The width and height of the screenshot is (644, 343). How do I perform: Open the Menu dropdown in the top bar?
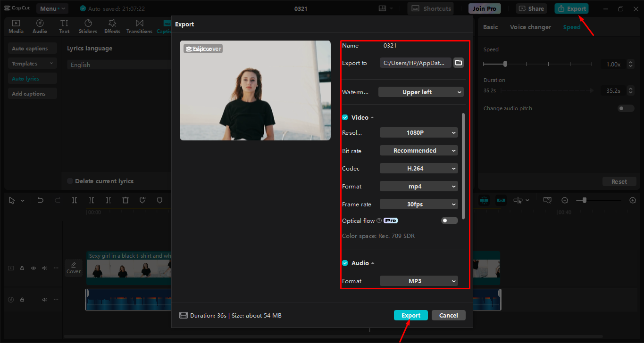point(52,8)
